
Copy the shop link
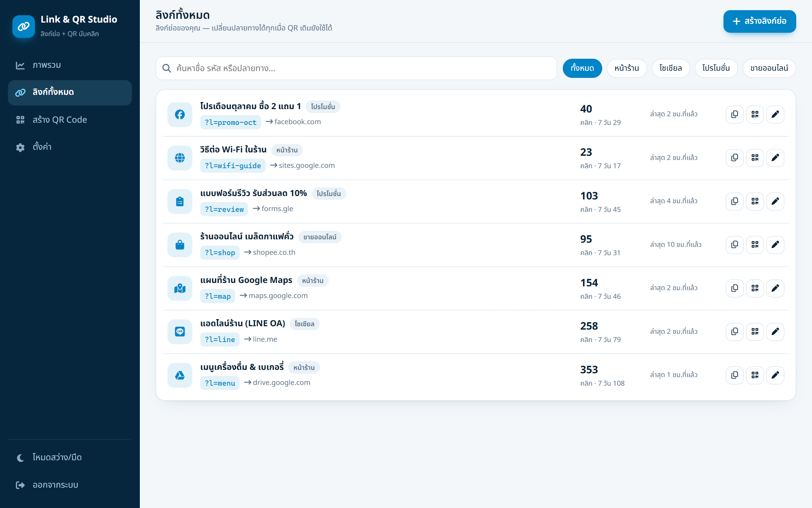pyautogui.click(x=735, y=245)
